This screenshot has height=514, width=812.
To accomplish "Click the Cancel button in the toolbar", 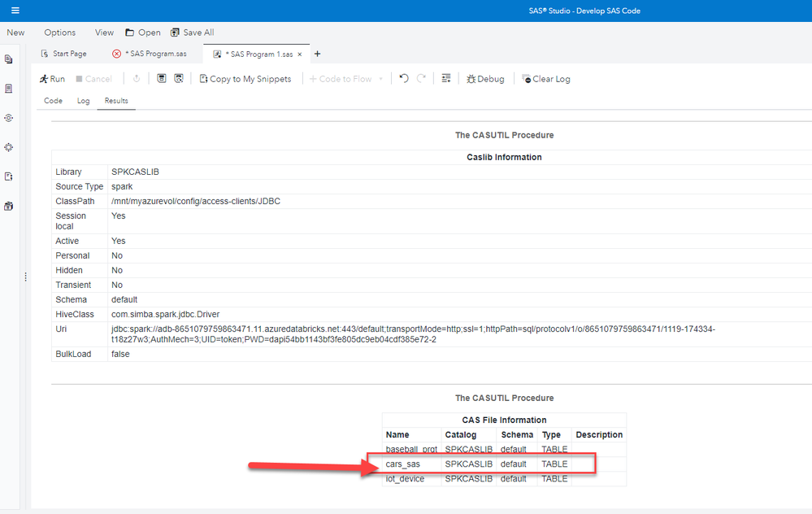I will pyautogui.click(x=93, y=79).
